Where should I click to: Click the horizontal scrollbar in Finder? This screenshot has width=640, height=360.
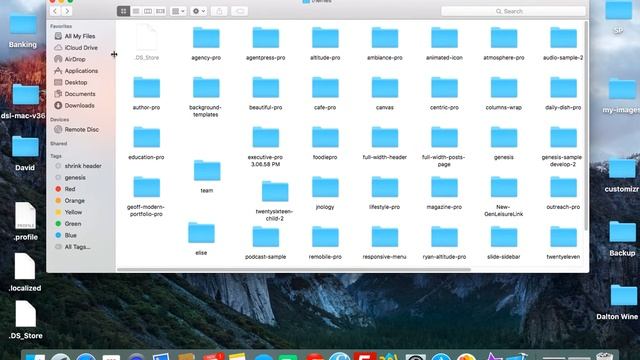pyautogui.click(x=293, y=269)
